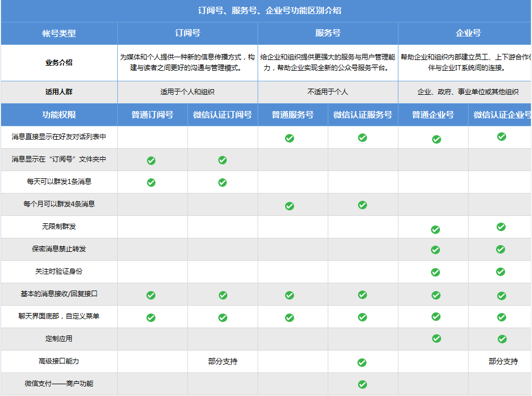Click the 每天可以群发1条消息 checkmark under 普通订阅号
Image resolution: width=532 pixels, height=396 pixels.
(x=151, y=182)
